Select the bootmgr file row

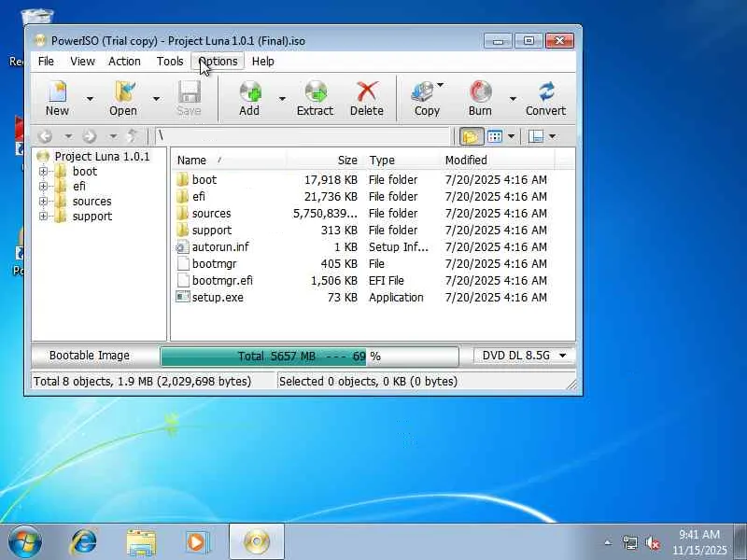point(363,264)
